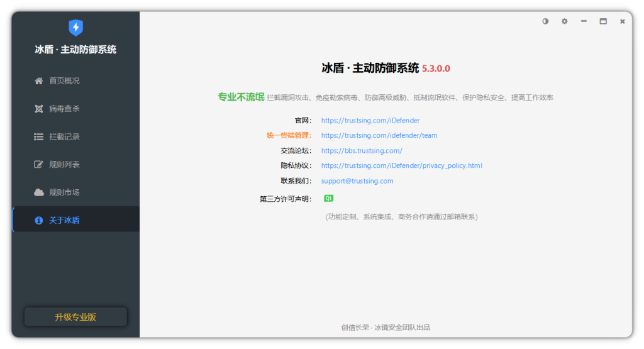Click the support@trustsing.com email address
The height and width of the screenshot is (349, 644).
[x=357, y=181]
